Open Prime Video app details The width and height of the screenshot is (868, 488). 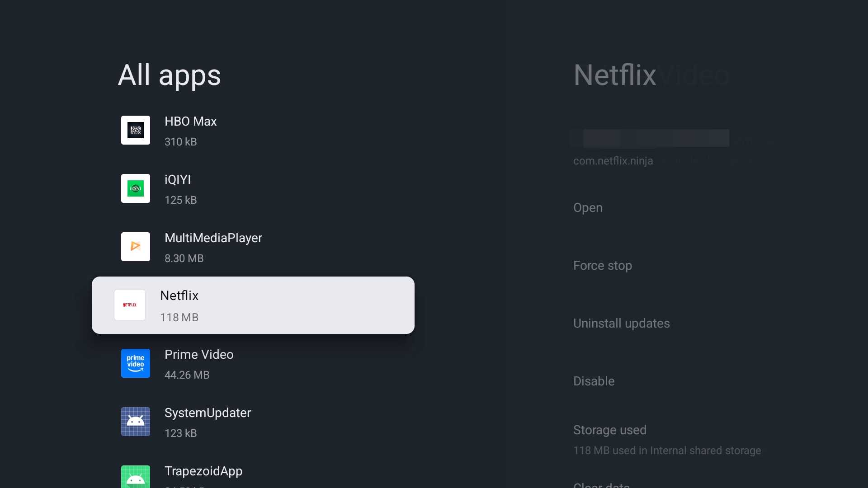(x=253, y=364)
